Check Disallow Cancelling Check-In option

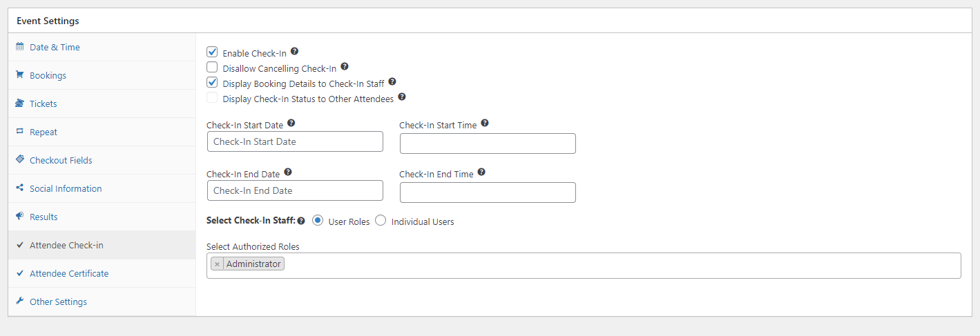213,67
